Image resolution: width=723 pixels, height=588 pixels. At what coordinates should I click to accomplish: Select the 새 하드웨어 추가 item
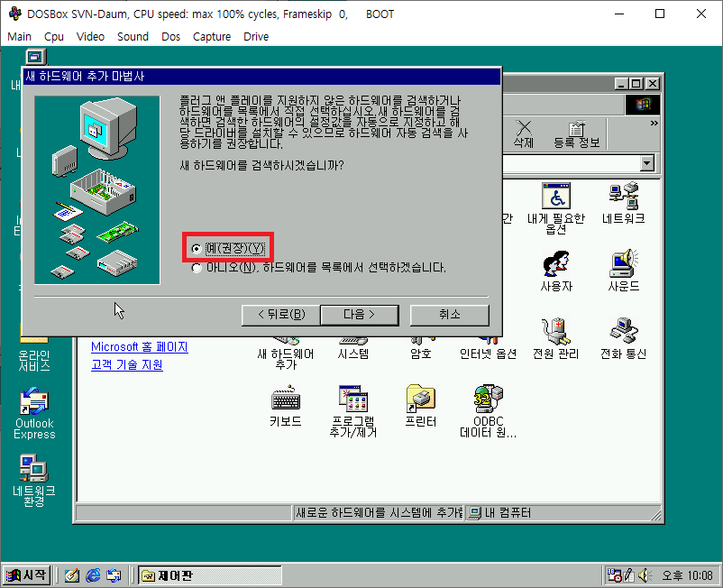(286, 354)
